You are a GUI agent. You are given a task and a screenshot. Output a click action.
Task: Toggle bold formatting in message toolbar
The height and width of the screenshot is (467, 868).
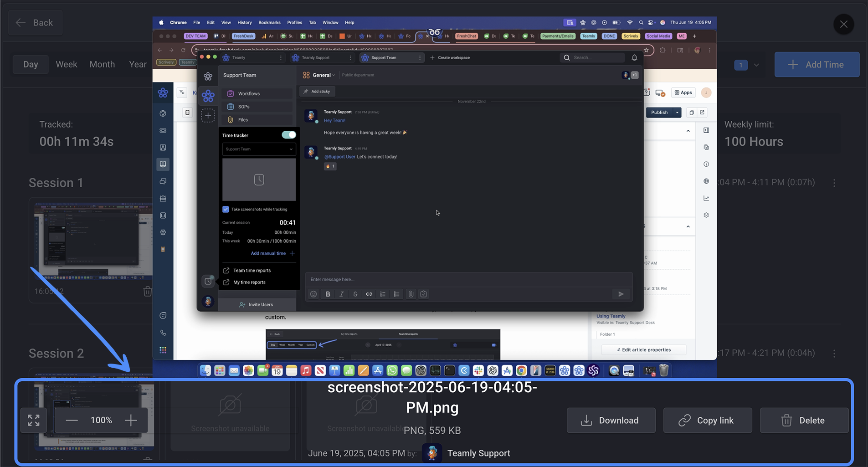click(328, 294)
